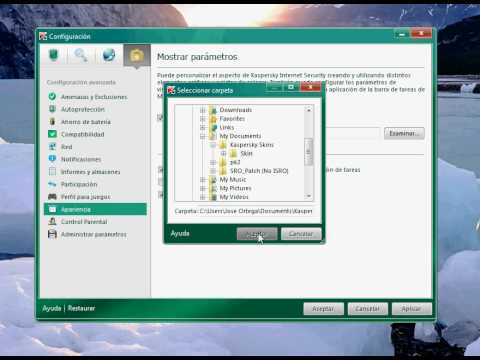Viewport: 480px width, 360px height.
Task: Open Informes y almacenes settings
Action: tap(90, 172)
